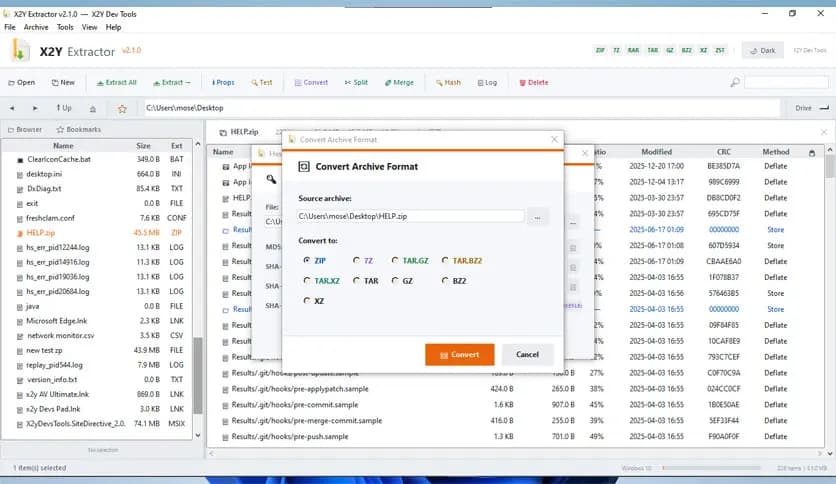Run Test on the archive

(x=261, y=83)
